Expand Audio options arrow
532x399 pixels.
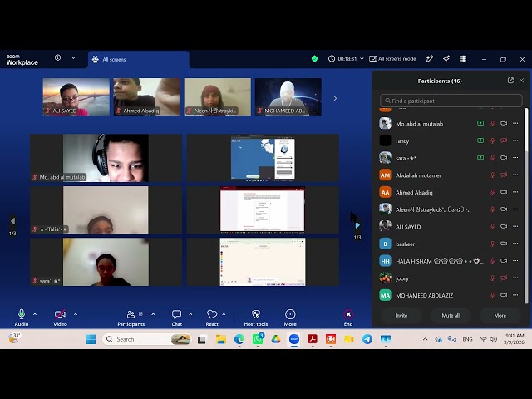(x=35, y=314)
